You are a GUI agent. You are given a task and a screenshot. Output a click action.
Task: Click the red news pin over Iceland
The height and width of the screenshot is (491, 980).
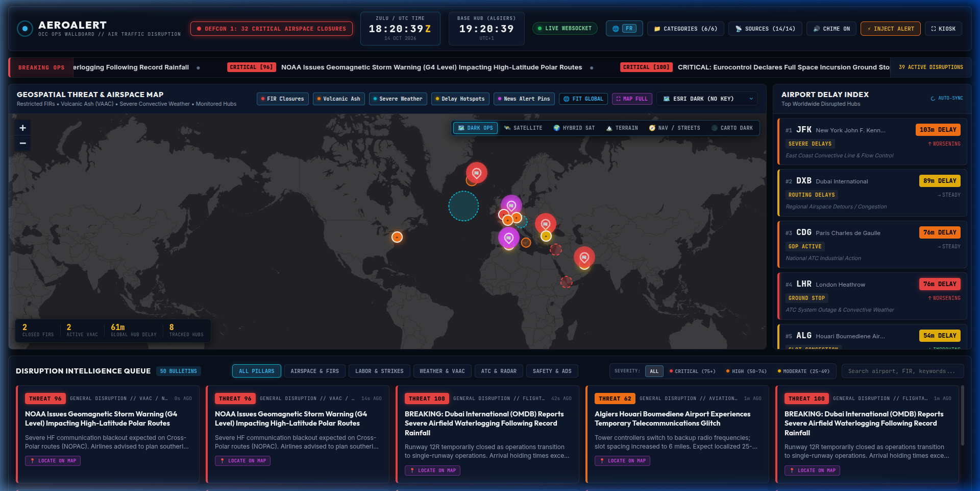coord(476,173)
